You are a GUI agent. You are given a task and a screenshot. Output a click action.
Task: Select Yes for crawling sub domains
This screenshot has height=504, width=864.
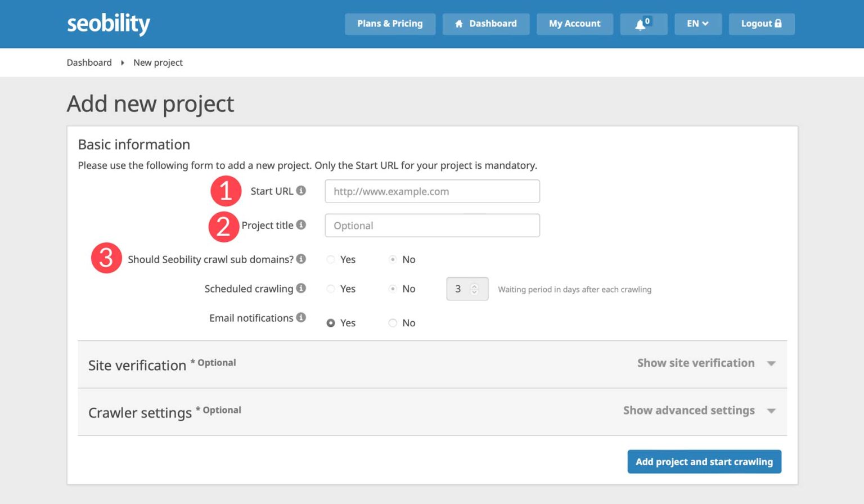[331, 259]
